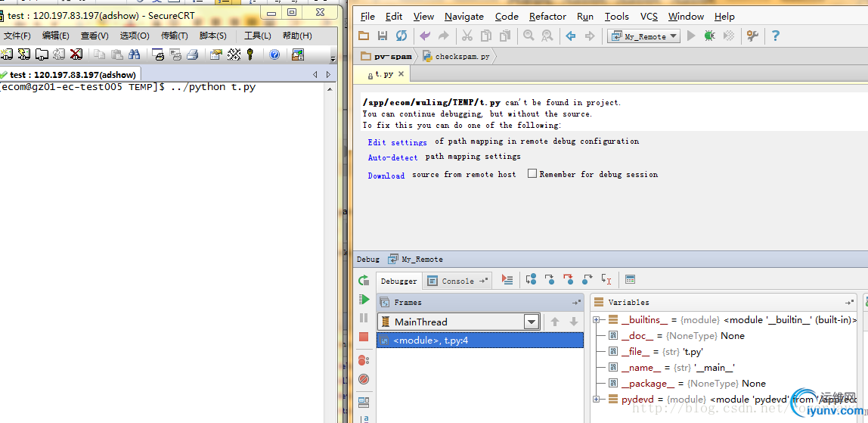Select the Debugger tab
The width and height of the screenshot is (868, 423).
398,281
